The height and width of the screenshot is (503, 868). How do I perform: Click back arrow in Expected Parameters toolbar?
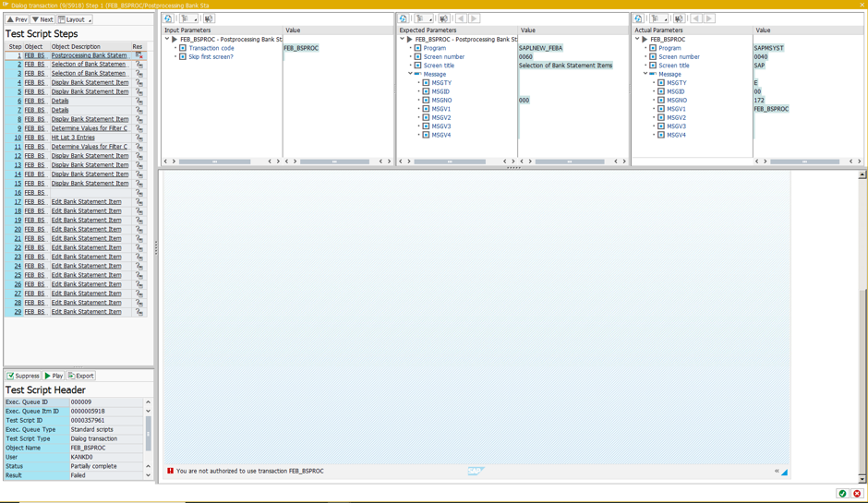coord(461,18)
